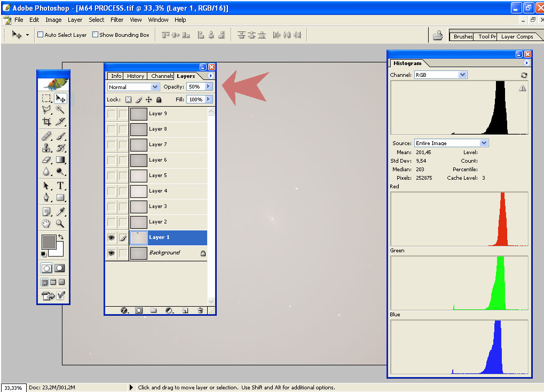The width and height of the screenshot is (544, 392).
Task: Select the Rectangular Marquee tool
Action: click(x=46, y=99)
